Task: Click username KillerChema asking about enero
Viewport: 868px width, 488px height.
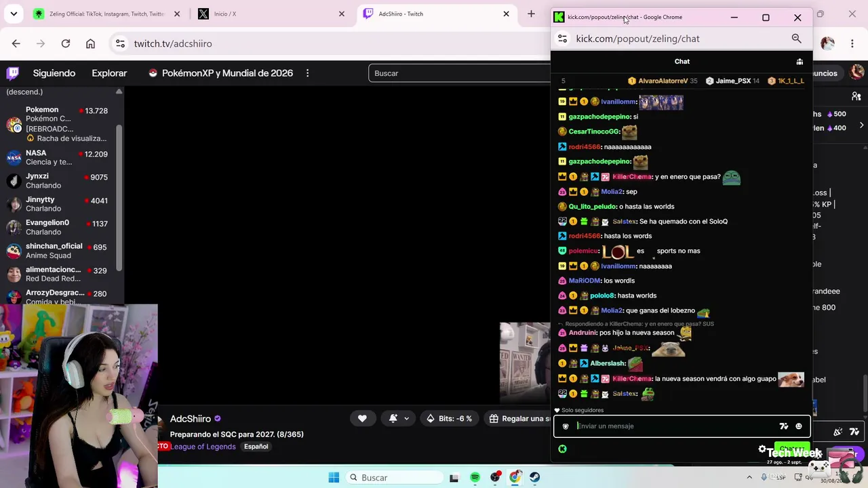Action: click(632, 177)
